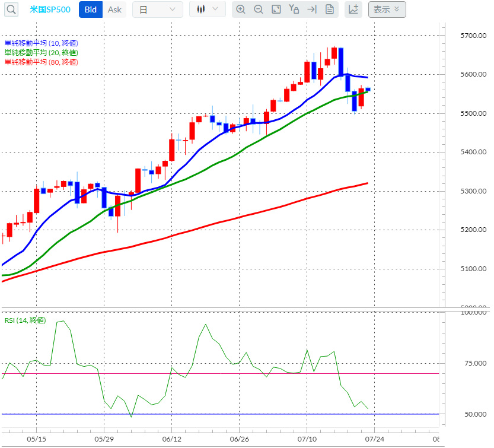Open the chart notes document icon
494x448 pixels.
click(329, 9)
